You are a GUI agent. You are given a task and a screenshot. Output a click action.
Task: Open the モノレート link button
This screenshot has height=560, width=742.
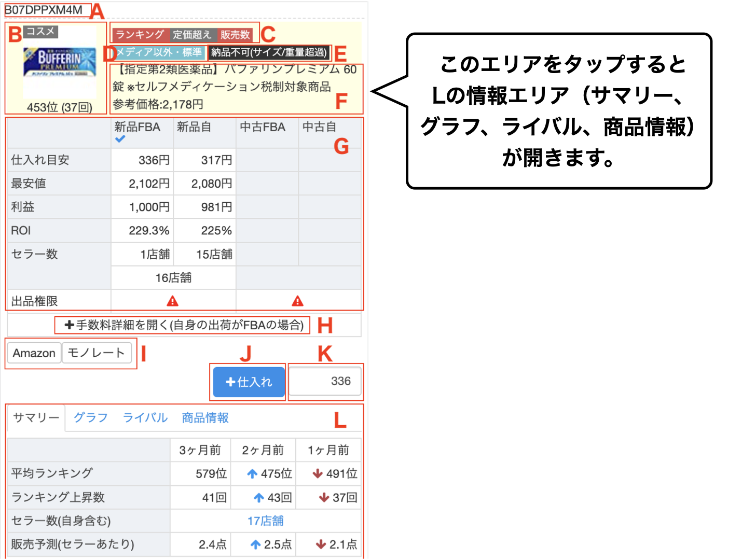click(97, 353)
